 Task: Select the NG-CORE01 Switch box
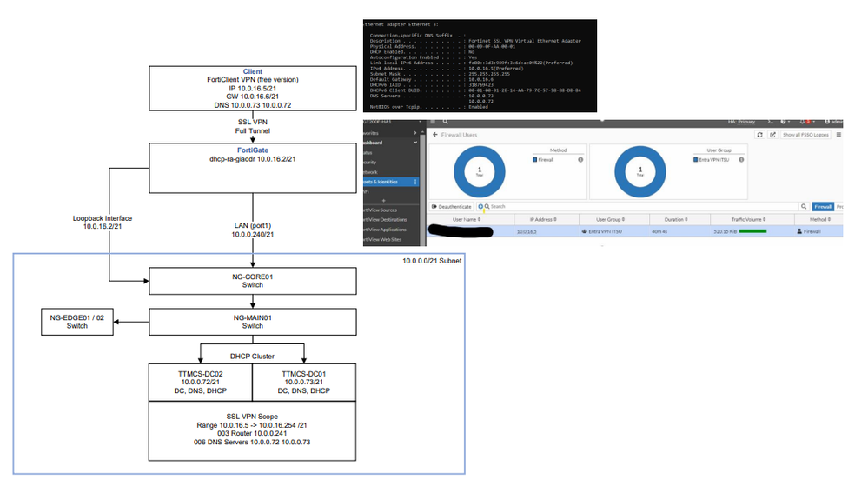tap(253, 281)
